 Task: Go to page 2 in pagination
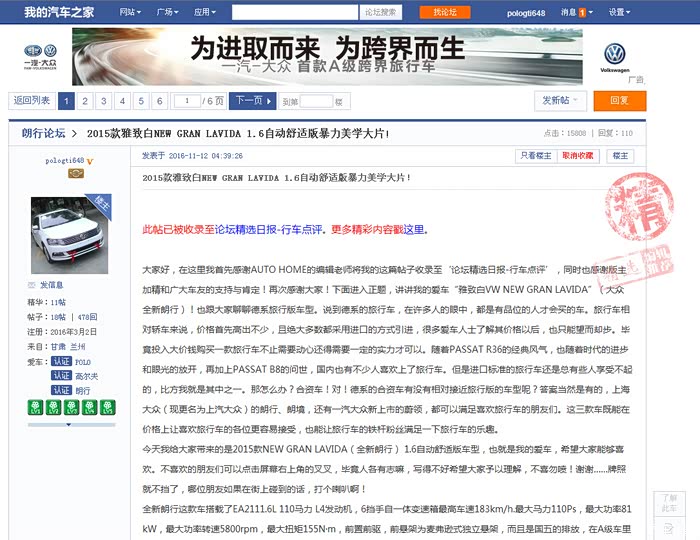85,101
